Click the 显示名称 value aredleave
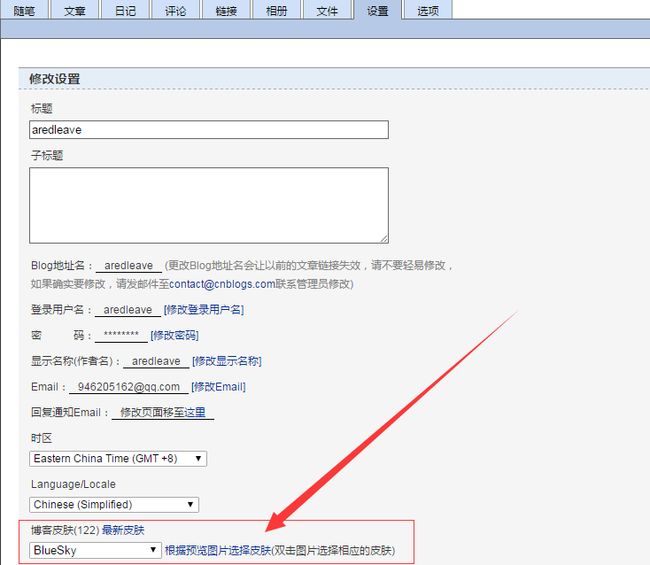 [156, 361]
